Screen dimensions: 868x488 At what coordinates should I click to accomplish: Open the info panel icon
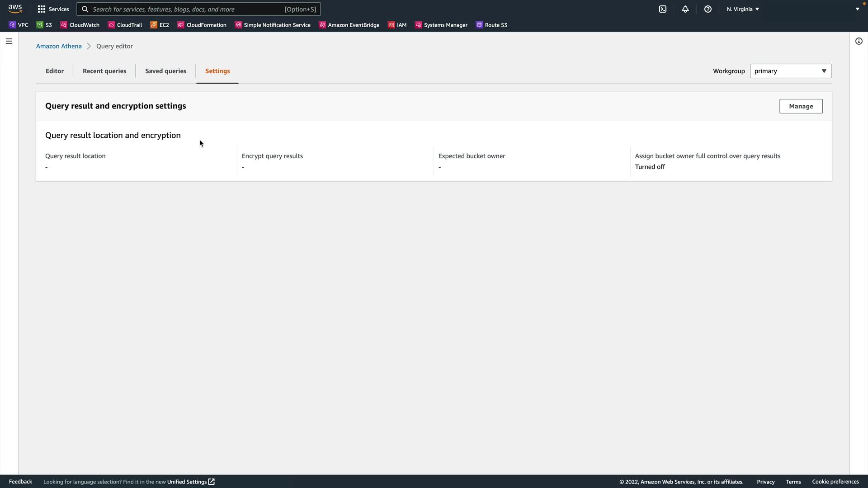tap(859, 41)
